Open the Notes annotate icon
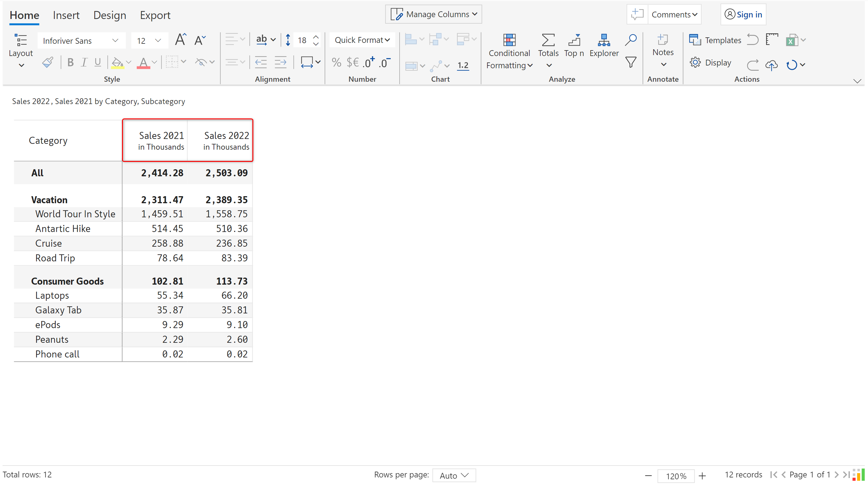Image resolution: width=868 pixels, height=486 pixels. pos(663,39)
